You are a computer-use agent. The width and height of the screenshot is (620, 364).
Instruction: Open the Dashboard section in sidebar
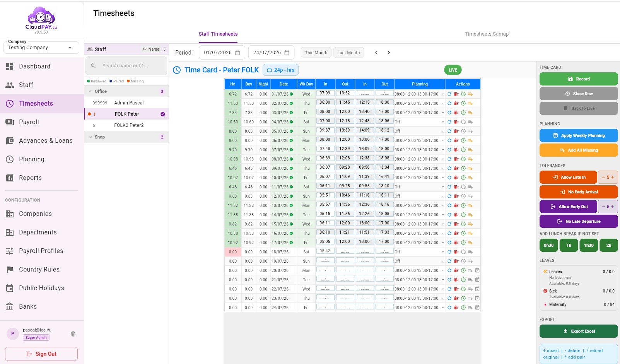[x=42, y=66]
